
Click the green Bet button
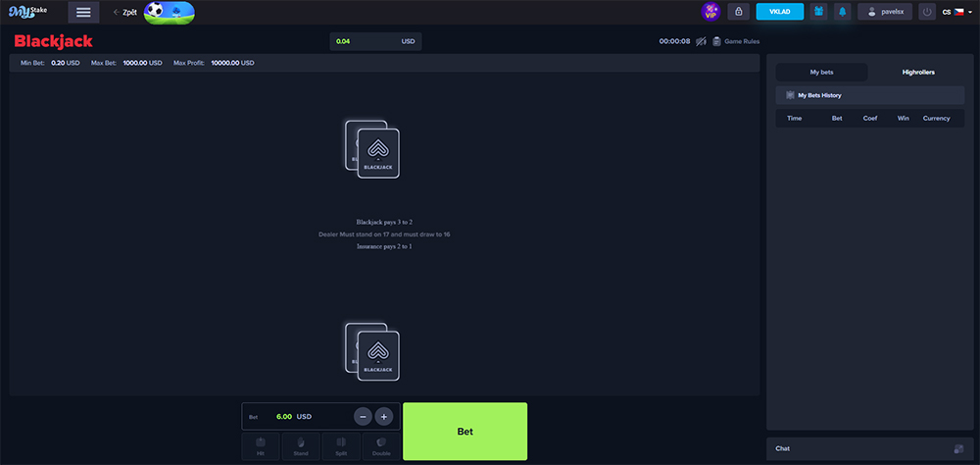click(x=465, y=432)
